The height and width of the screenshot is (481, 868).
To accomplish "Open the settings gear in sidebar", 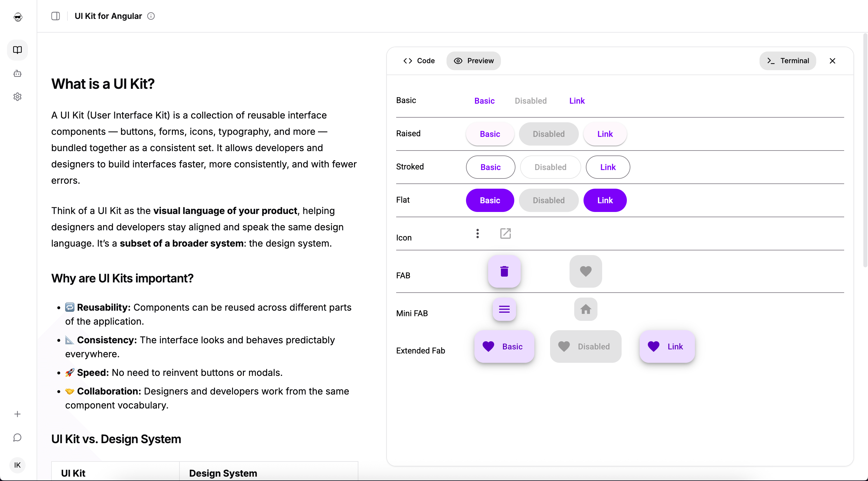I will (17, 97).
